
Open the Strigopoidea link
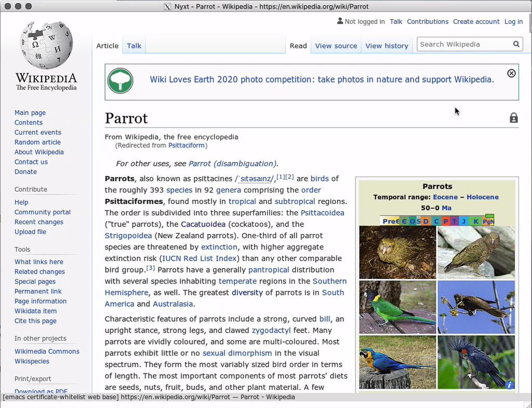128,236
